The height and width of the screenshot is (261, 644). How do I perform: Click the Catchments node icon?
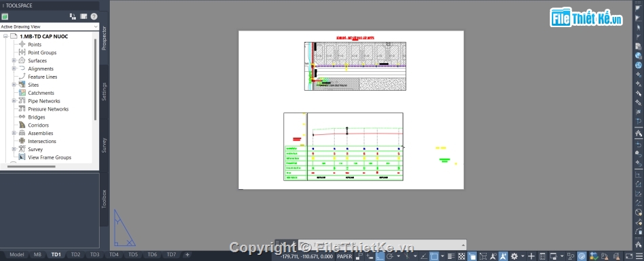click(x=22, y=93)
